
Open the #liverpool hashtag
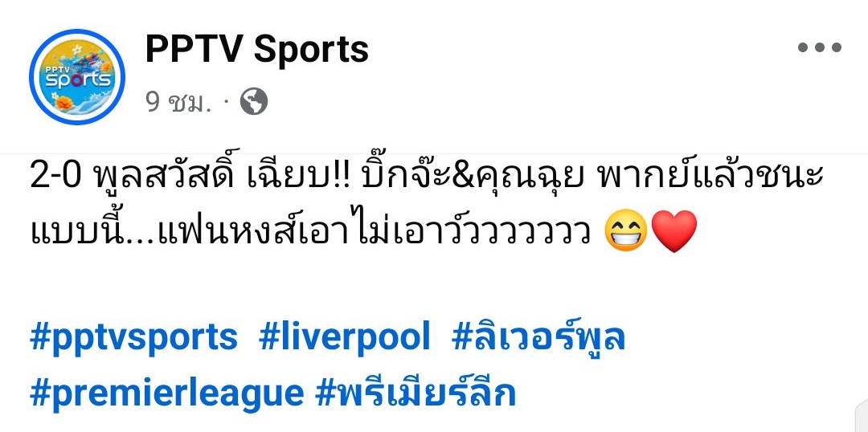[344, 337]
